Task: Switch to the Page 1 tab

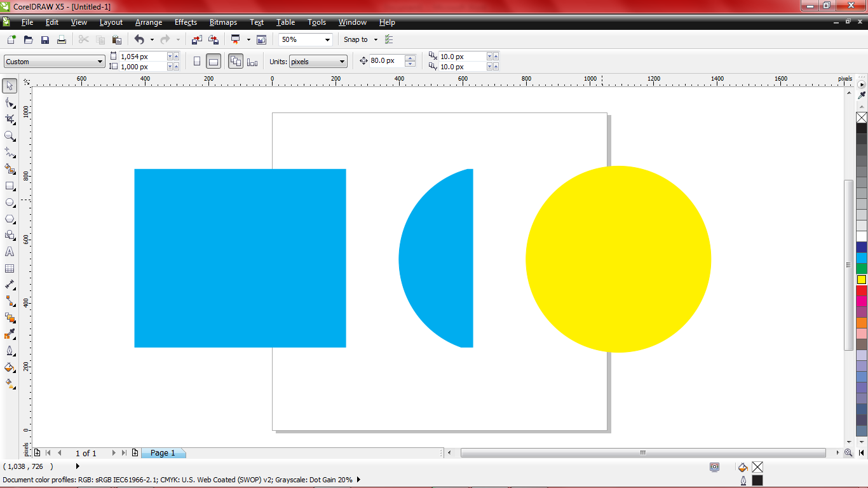Action: pyautogui.click(x=163, y=452)
